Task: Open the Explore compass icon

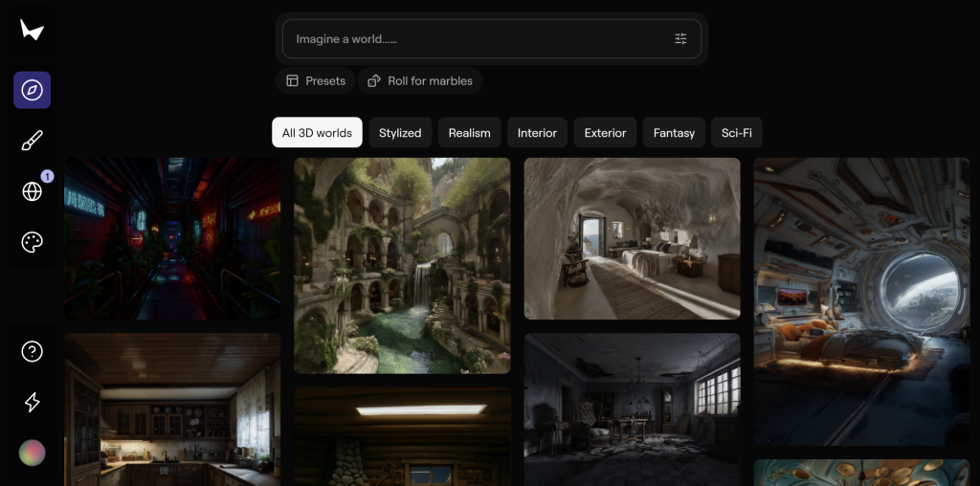Action: click(32, 90)
